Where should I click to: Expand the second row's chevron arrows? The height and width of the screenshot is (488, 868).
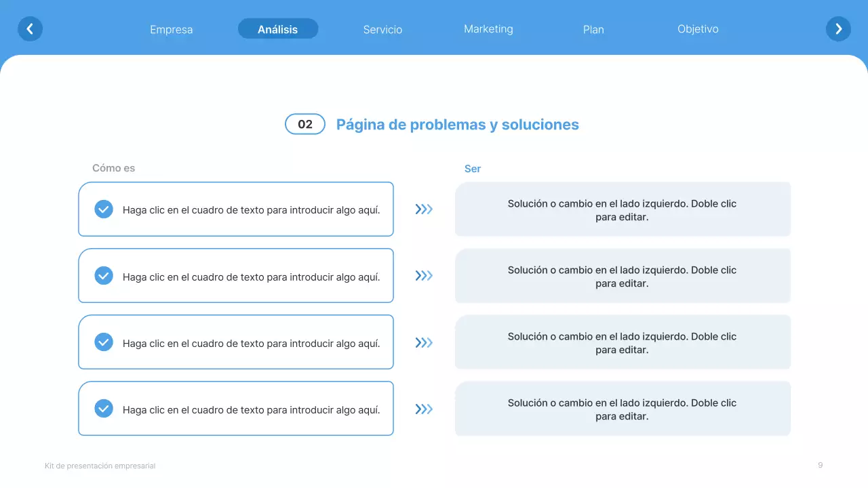point(424,275)
